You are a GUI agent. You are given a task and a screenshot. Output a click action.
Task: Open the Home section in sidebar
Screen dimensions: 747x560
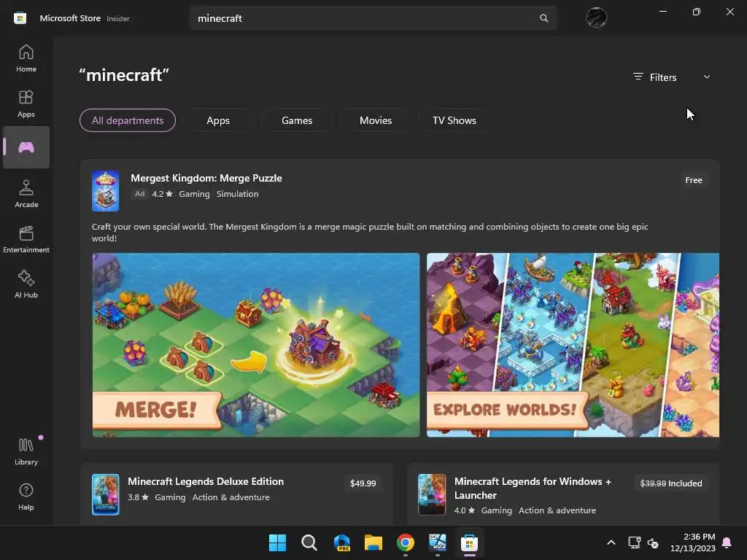[x=26, y=58]
